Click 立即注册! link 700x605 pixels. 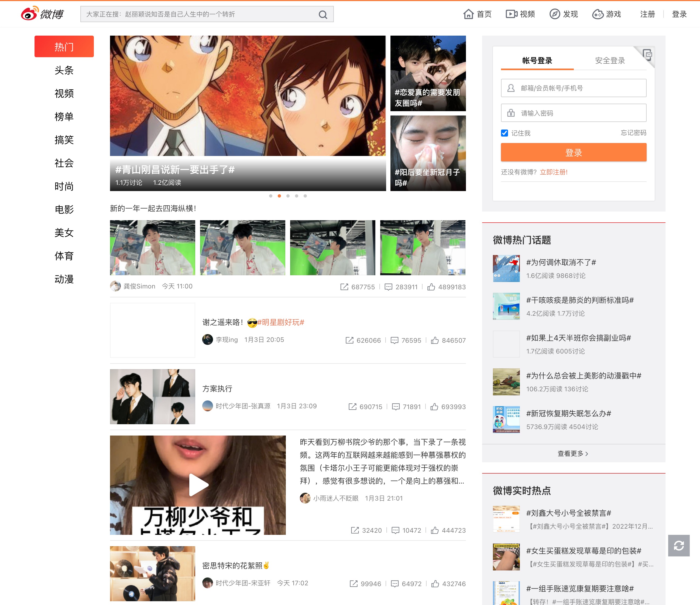[x=554, y=172]
